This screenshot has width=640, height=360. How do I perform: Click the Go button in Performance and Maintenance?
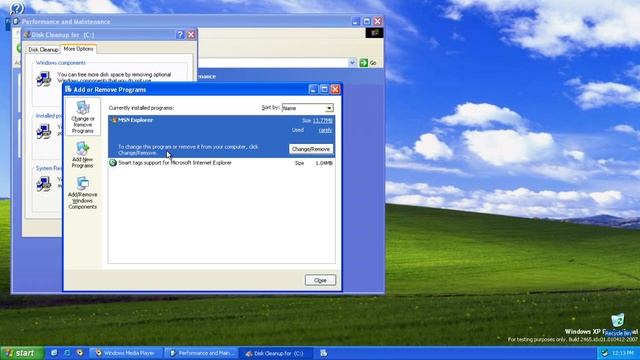(x=368, y=63)
